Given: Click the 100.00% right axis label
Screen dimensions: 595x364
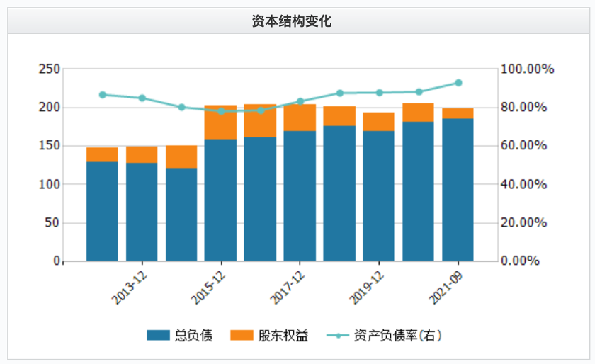Looking at the screenshot, I should (x=527, y=69).
